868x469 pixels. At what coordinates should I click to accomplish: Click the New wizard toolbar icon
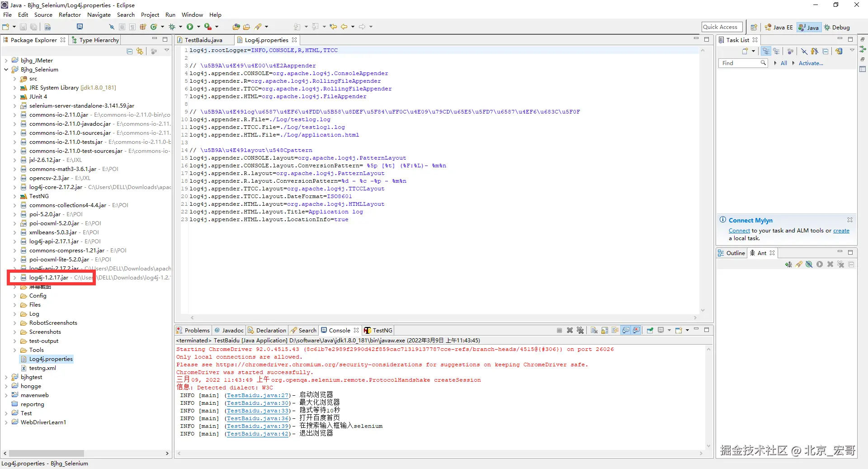pos(6,27)
